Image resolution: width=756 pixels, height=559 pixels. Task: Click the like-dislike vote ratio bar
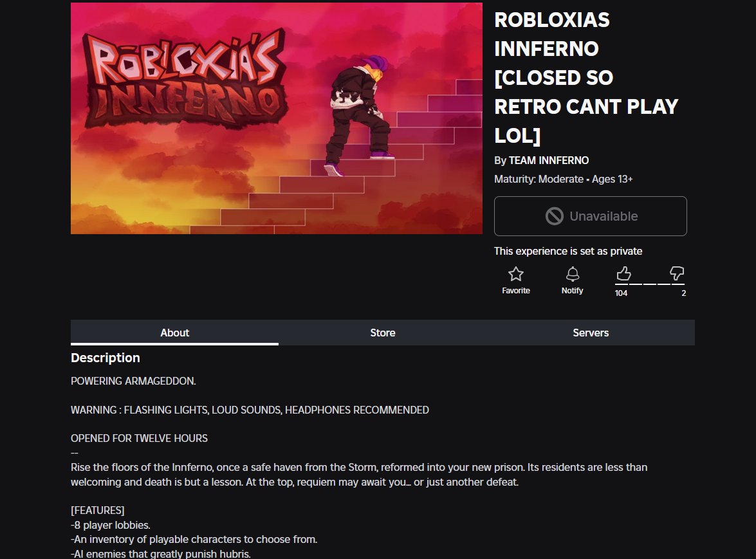(649, 284)
